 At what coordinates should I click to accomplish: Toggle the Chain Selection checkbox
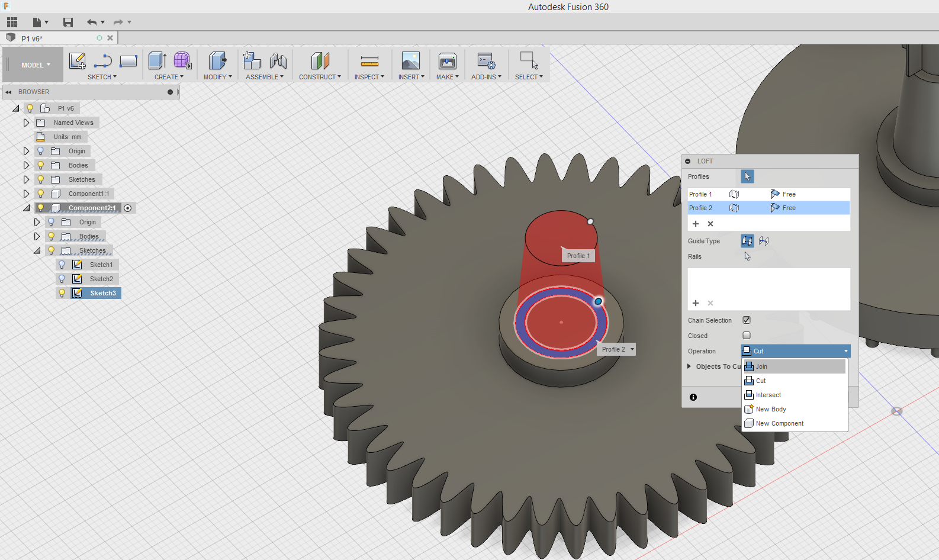pyautogui.click(x=747, y=320)
